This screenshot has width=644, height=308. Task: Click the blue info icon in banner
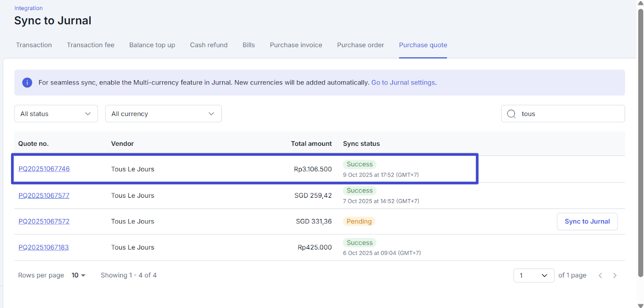27,83
